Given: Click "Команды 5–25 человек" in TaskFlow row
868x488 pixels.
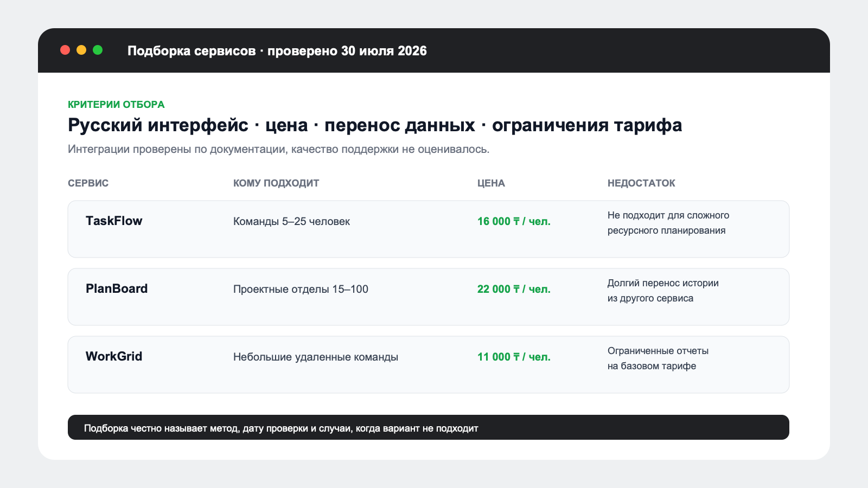Looking at the screenshot, I should 291,221.
